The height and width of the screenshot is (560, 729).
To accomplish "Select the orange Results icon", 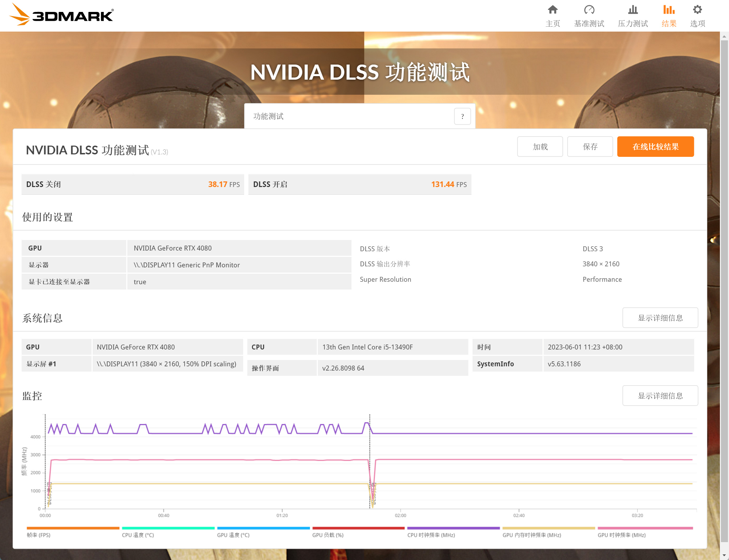I will click(669, 10).
